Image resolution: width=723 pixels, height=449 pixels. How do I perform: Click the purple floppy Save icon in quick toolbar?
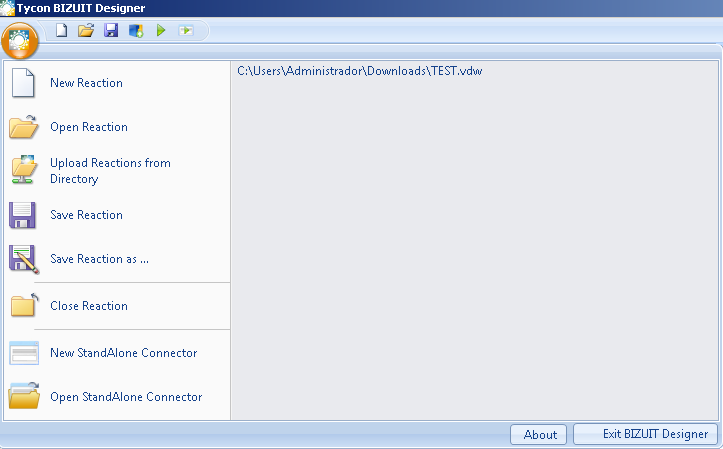[111, 30]
